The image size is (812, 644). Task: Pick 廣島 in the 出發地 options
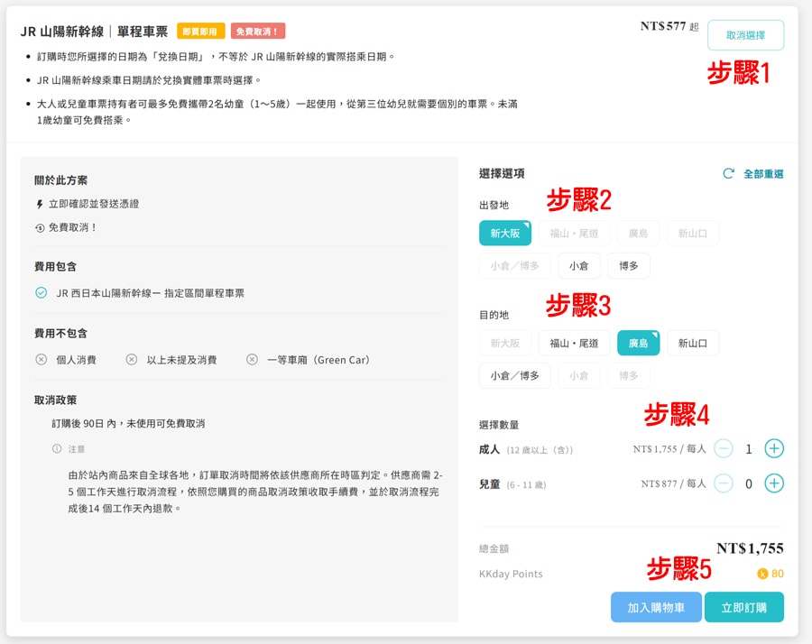[638, 233]
